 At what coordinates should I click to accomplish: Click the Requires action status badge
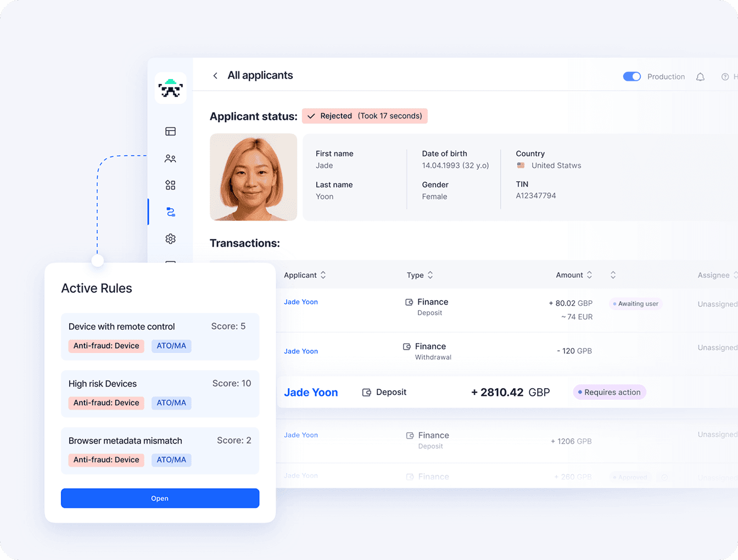pos(610,392)
